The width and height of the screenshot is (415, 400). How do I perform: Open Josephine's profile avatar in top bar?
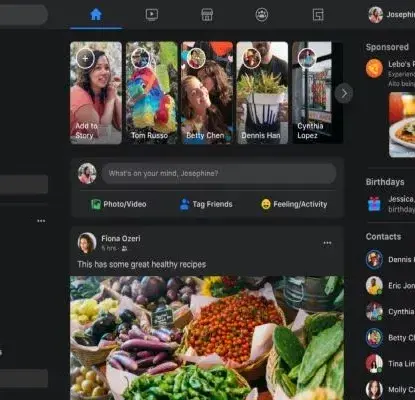point(375,15)
